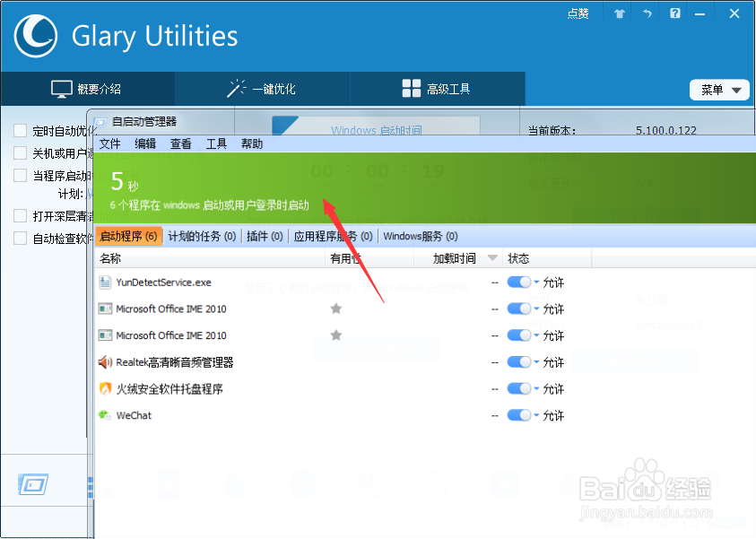Expand second Office IME 2010 status arrow
The image size is (756, 539).
pyautogui.click(x=536, y=335)
